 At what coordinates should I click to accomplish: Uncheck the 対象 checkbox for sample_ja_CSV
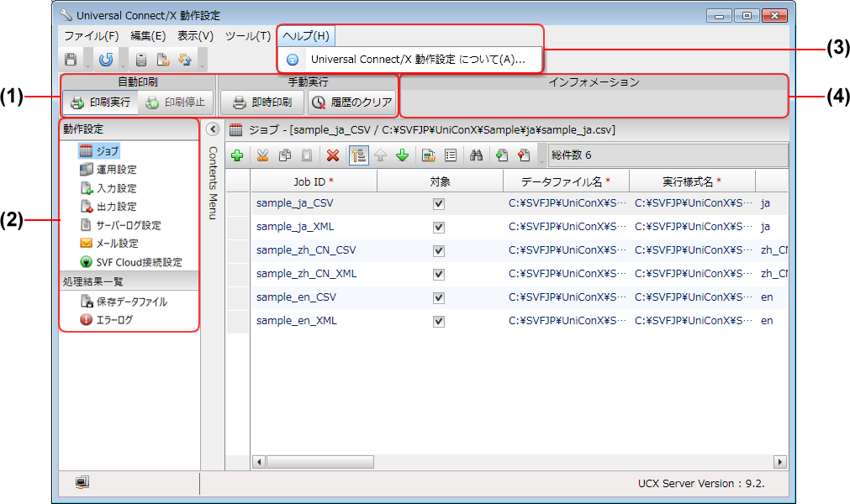tap(439, 203)
